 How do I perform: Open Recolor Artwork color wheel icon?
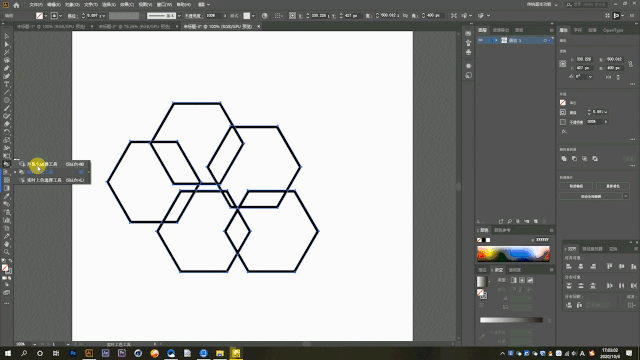pos(264,16)
